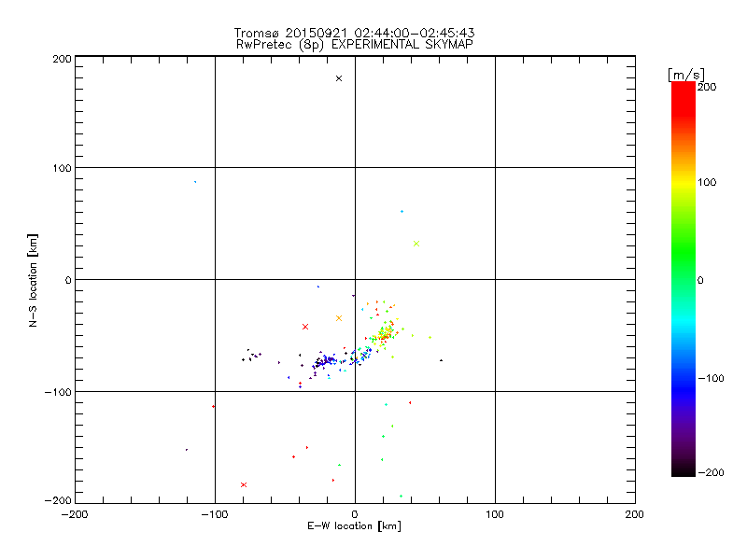Click the '100' label on the colorbar
This screenshot has width=747, height=560.
pyautogui.click(x=707, y=182)
